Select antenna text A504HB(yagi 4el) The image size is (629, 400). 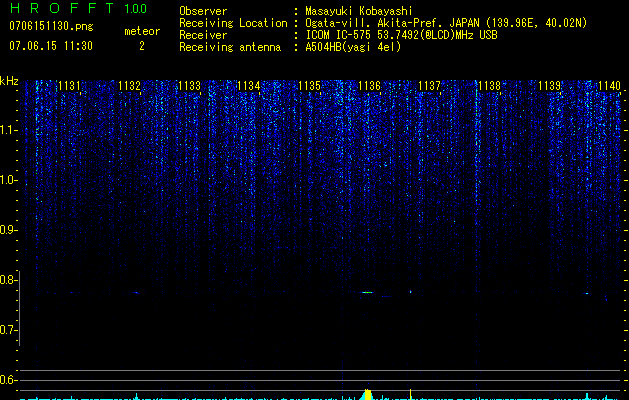click(353, 47)
